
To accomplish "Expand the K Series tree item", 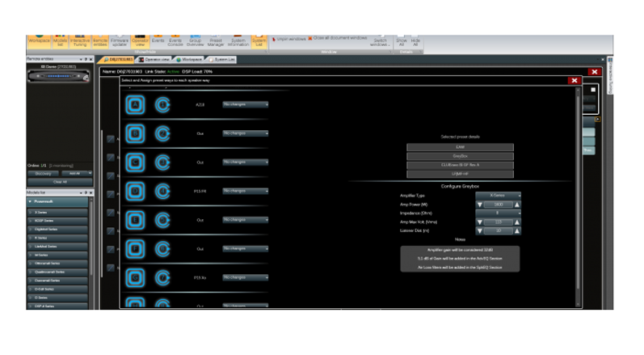I will [x=31, y=238].
